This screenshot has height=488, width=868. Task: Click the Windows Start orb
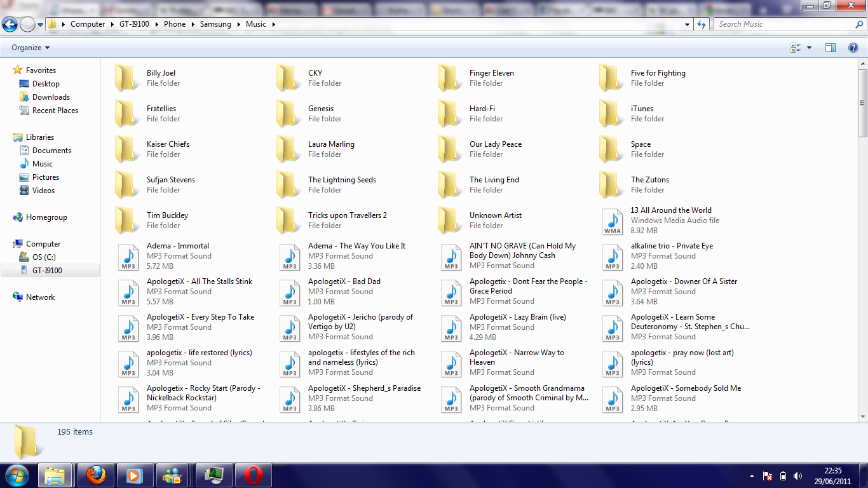tap(17, 475)
